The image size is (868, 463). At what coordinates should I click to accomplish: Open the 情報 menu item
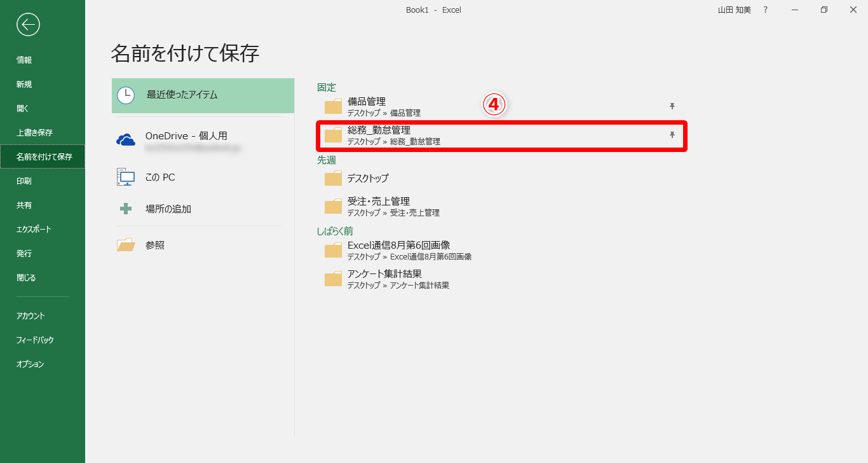click(24, 60)
